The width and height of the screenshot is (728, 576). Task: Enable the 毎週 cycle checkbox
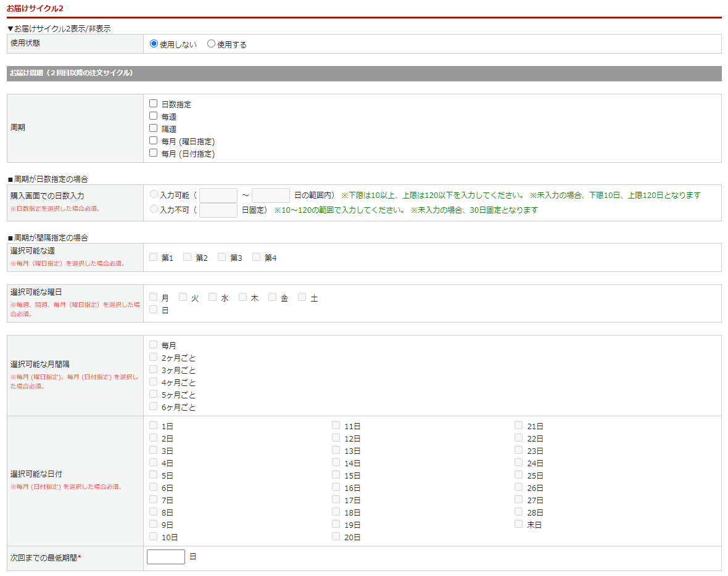coord(154,116)
